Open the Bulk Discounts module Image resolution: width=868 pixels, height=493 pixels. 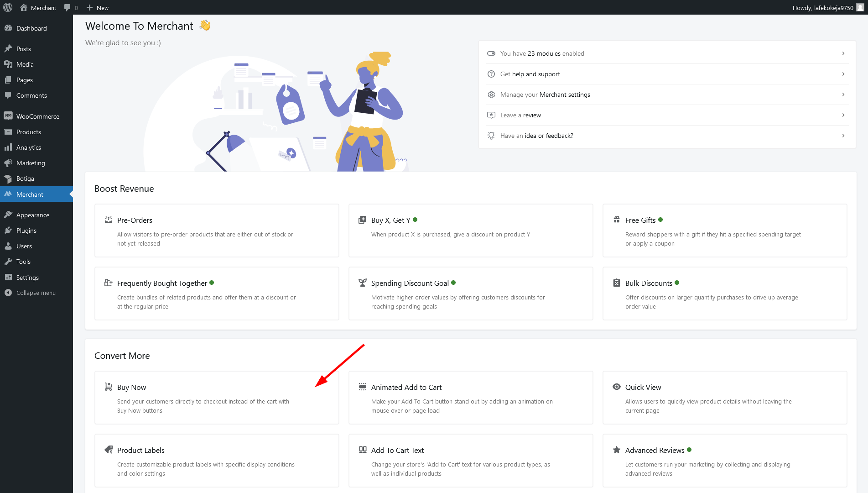(x=725, y=294)
